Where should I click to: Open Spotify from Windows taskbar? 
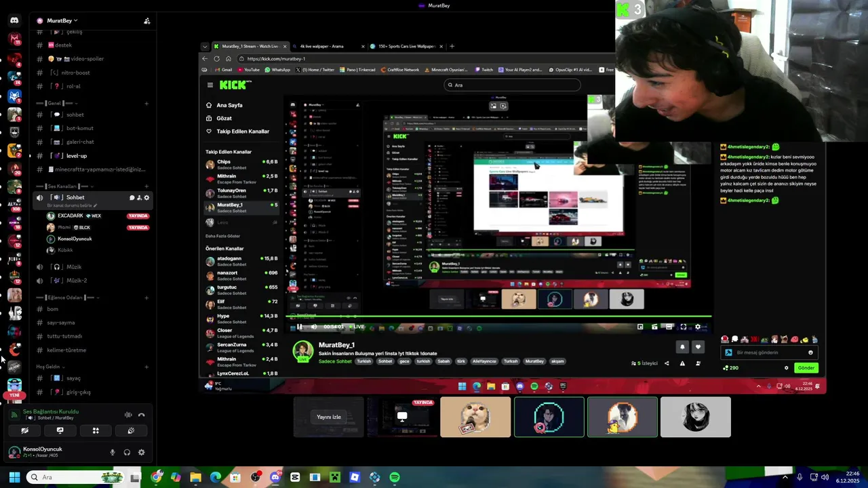(395, 477)
